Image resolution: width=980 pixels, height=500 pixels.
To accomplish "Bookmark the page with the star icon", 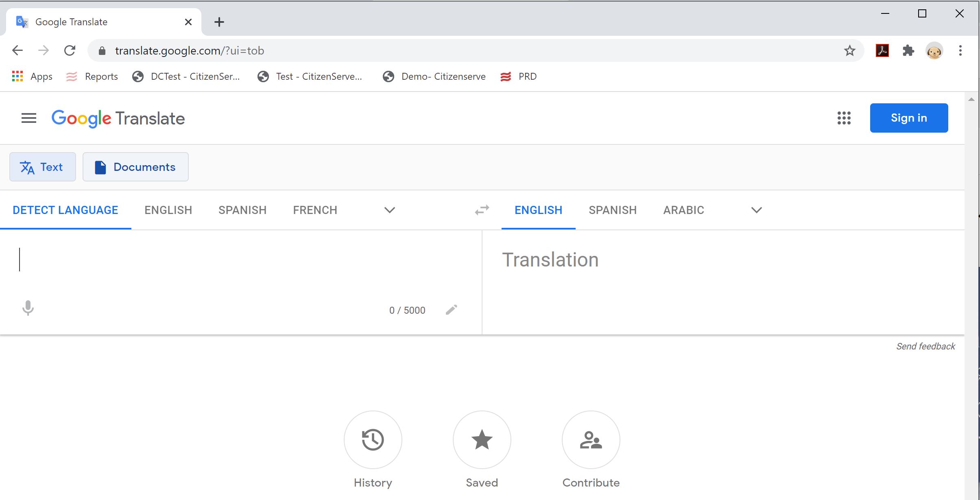I will point(849,51).
